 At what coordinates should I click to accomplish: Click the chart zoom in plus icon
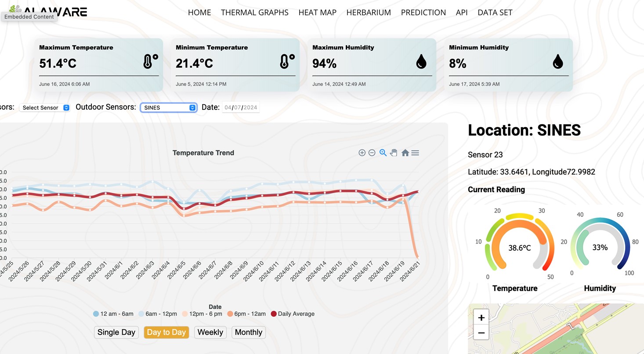[362, 153]
